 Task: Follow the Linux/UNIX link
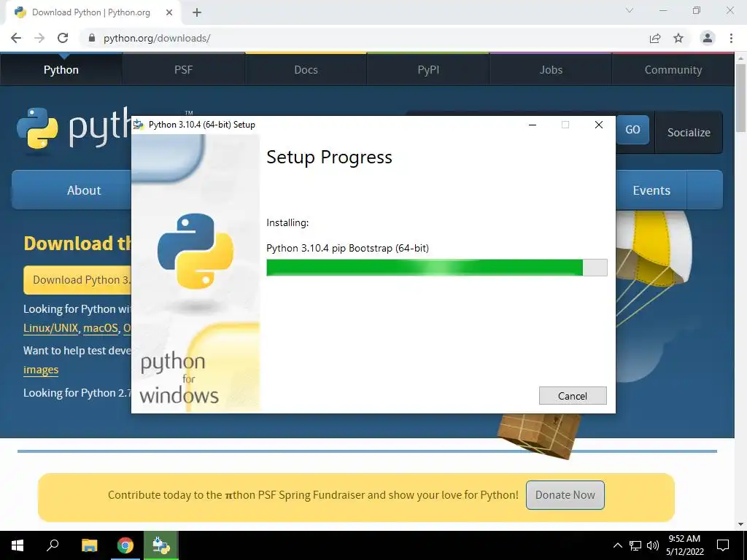[50, 328]
